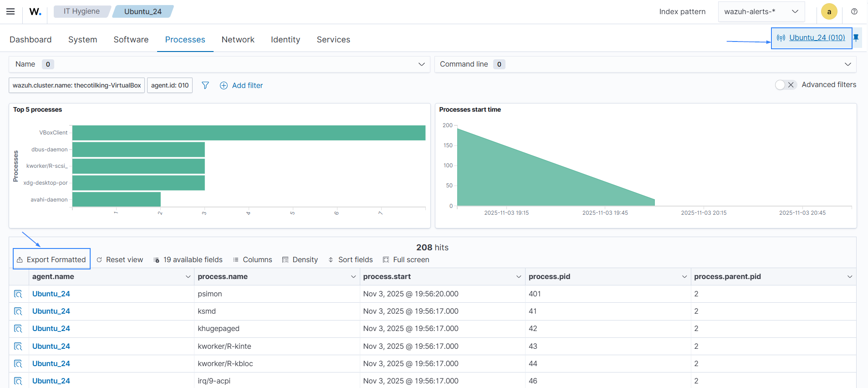
Task: Switch to the Software tab
Action: click(131, 40)
